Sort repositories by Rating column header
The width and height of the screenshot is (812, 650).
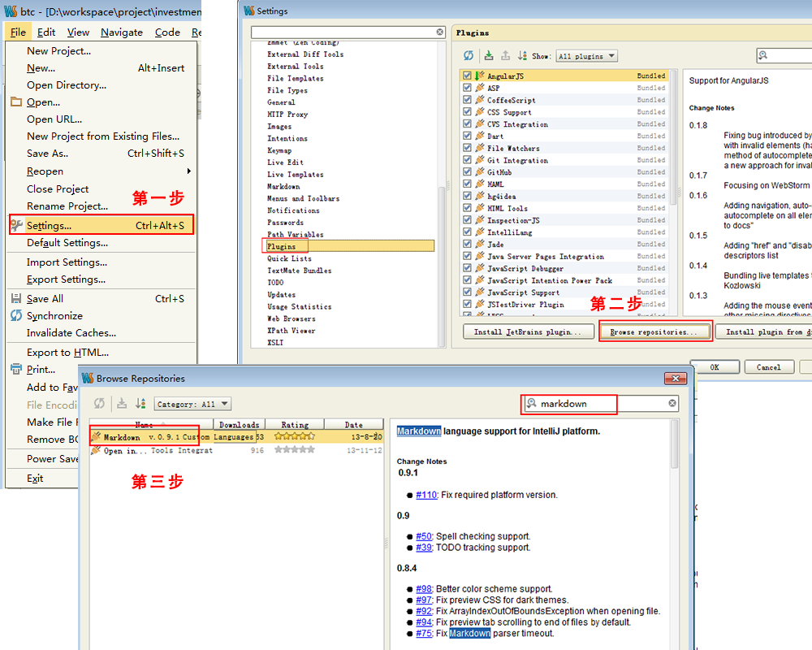(295, 424)
